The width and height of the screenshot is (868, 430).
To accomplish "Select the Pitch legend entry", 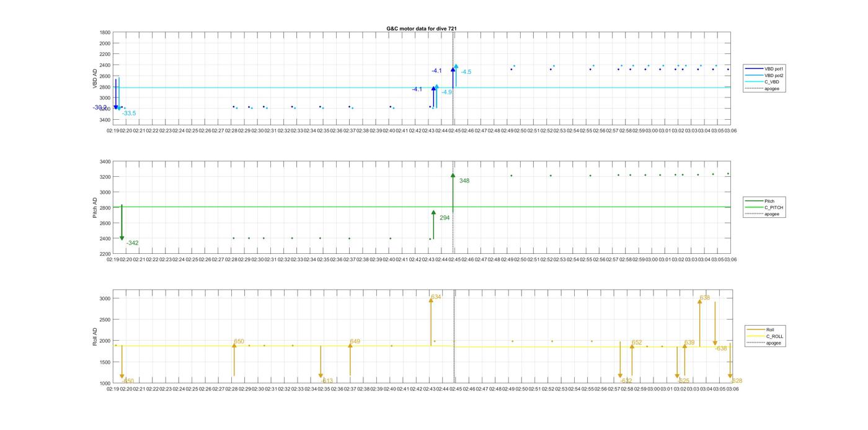I will (763, 201).
